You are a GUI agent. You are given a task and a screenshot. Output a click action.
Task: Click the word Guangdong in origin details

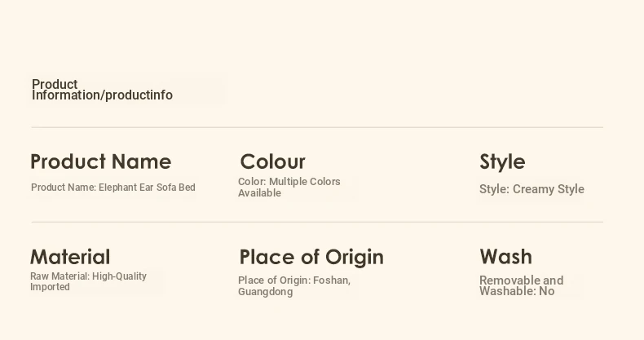tap(265, 292)
